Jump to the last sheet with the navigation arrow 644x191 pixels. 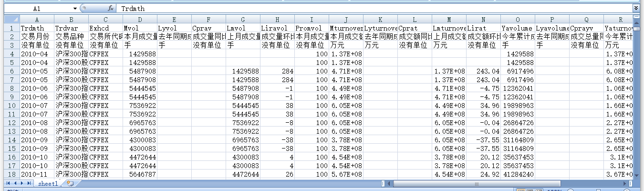pyautogui.click(x=29, y=183)
